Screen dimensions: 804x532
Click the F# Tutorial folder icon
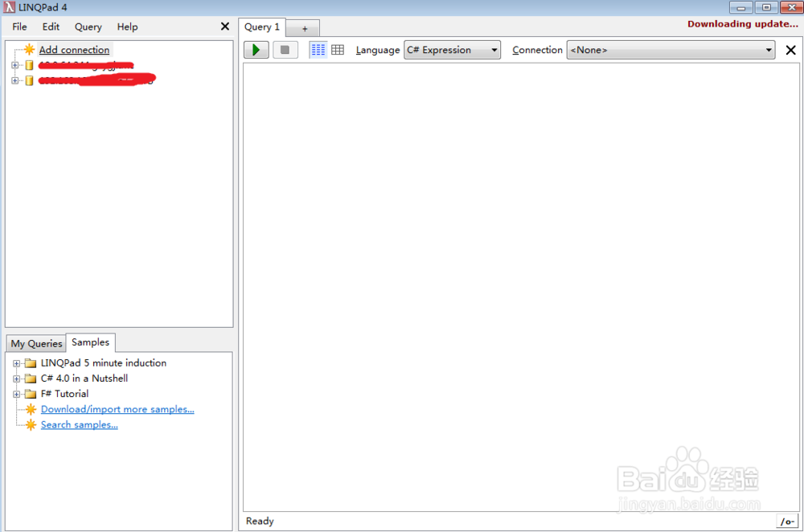(x=31, y=394)
